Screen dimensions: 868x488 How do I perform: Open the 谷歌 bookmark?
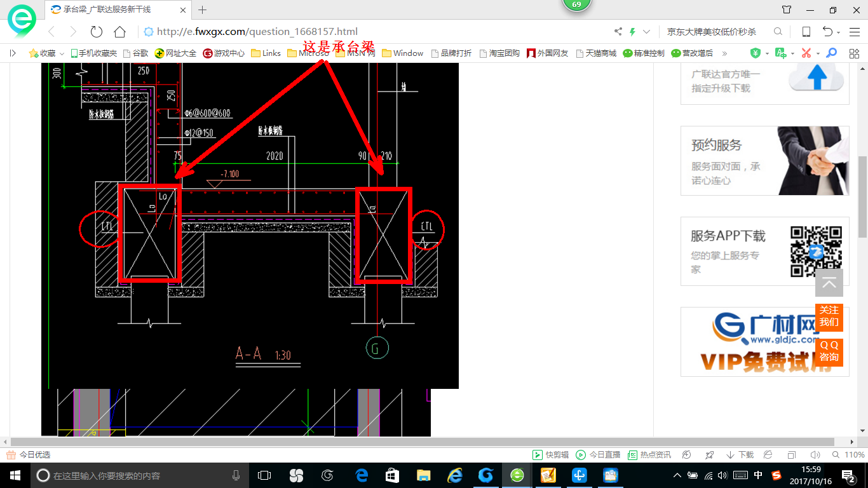pos(135,53)
